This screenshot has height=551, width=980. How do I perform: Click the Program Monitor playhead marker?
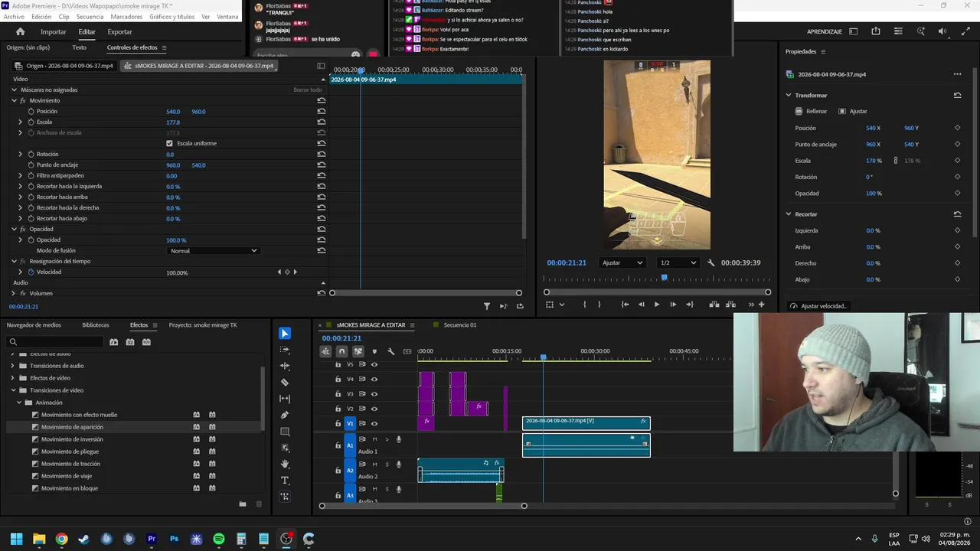click(664, 277)
